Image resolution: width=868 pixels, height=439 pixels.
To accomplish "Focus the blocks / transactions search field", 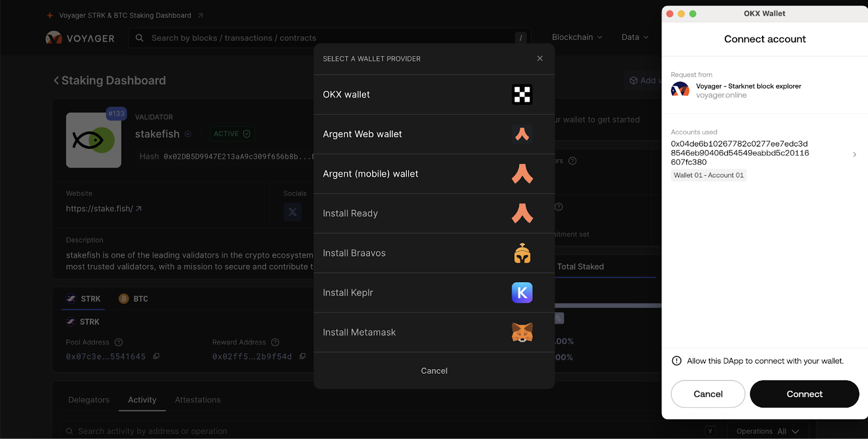I will [329, 38].
